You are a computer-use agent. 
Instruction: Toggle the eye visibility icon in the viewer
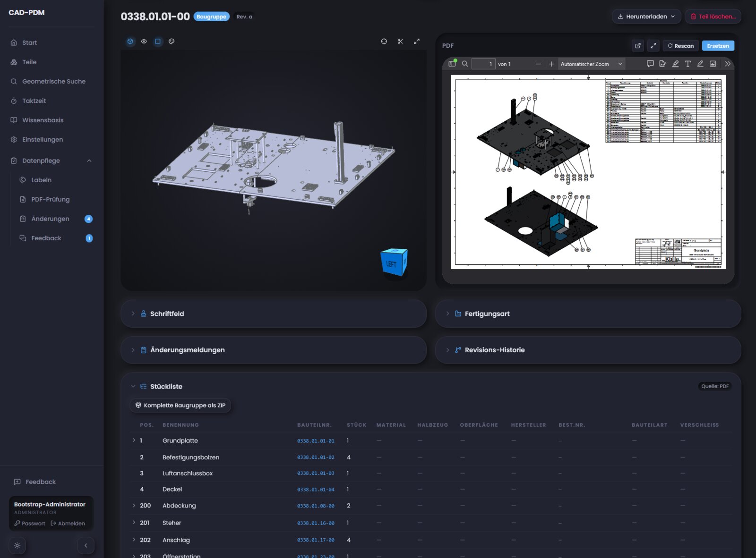pos(144,42)
